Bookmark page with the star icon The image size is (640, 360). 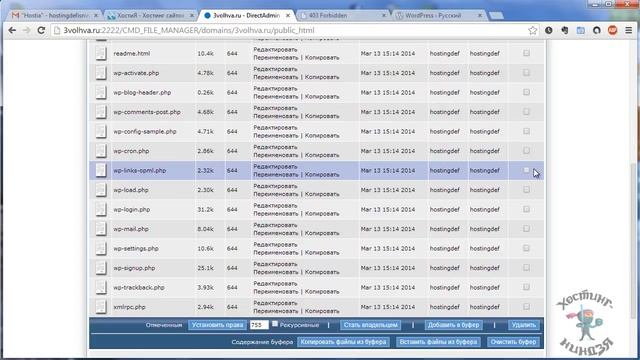tap(533, 30)
